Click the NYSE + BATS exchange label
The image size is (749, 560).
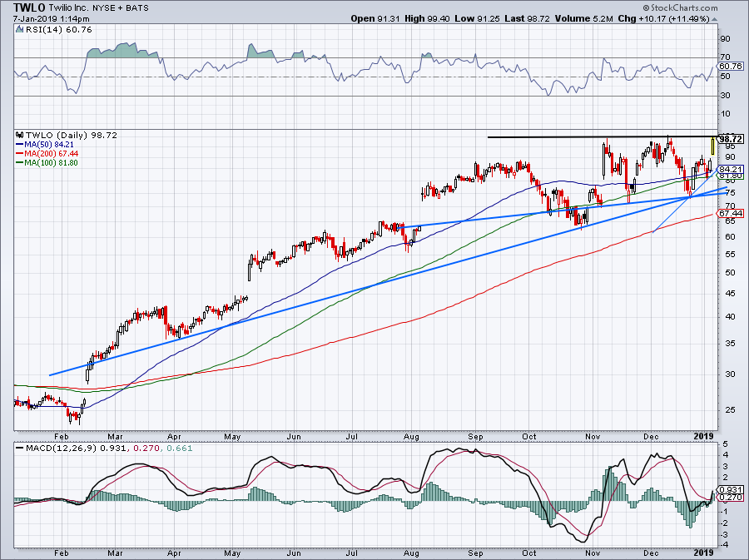(119, 7)
